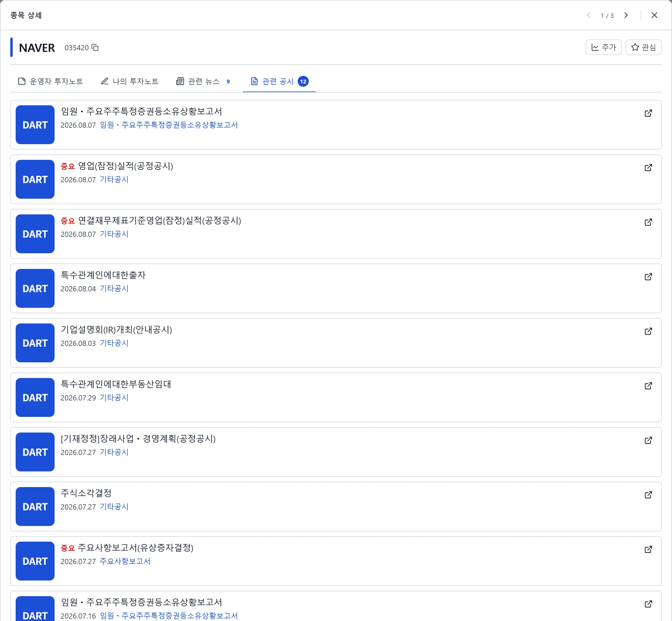
Task: Click 기타공시 link under 영업(잠정)실적(공정공시)
Action: [x=114, y=180]
